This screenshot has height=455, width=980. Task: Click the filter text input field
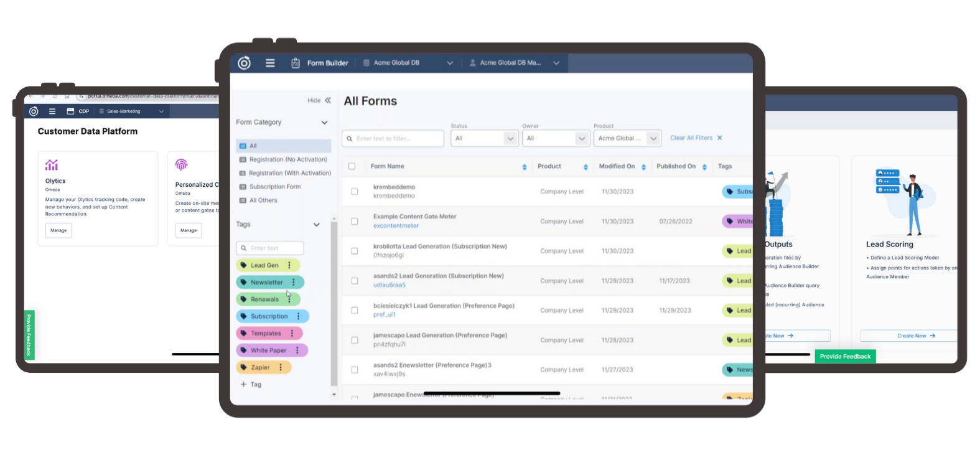(393, 138)
